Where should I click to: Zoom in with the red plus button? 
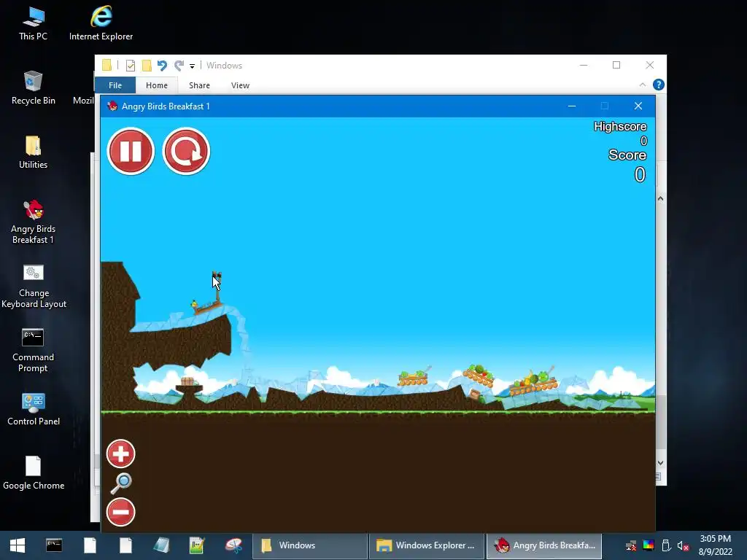click(x=120, y=454)
